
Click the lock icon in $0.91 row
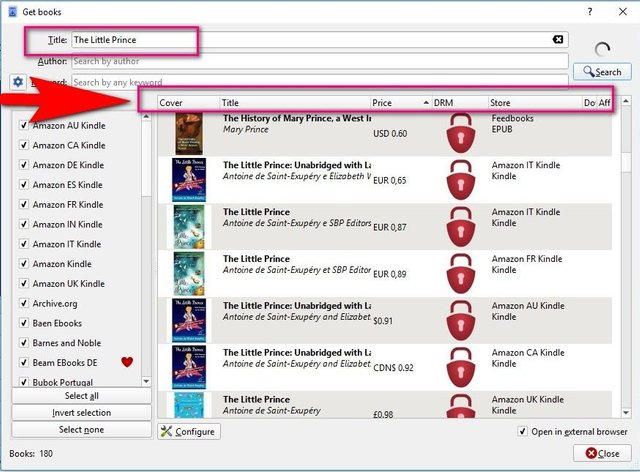coord(461,321)
